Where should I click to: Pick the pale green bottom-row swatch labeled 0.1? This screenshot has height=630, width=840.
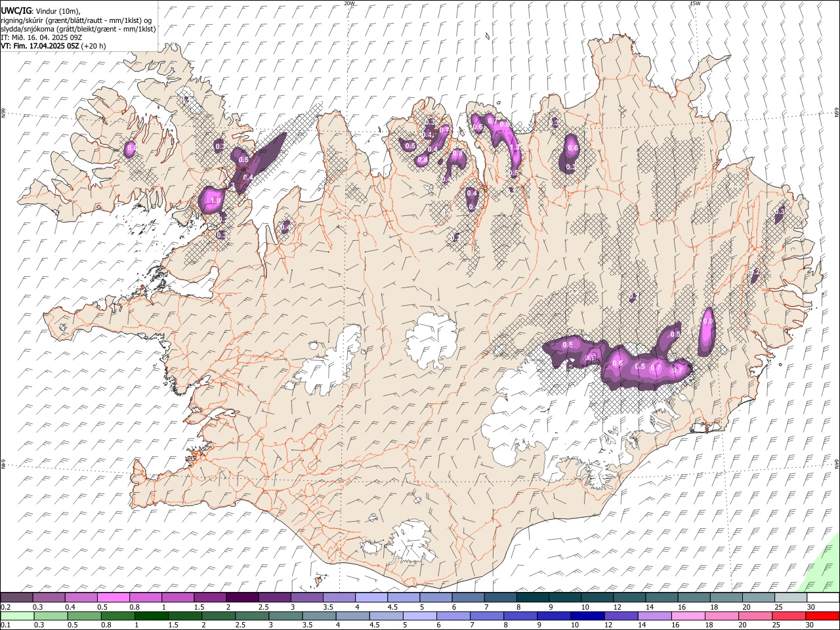16,616
